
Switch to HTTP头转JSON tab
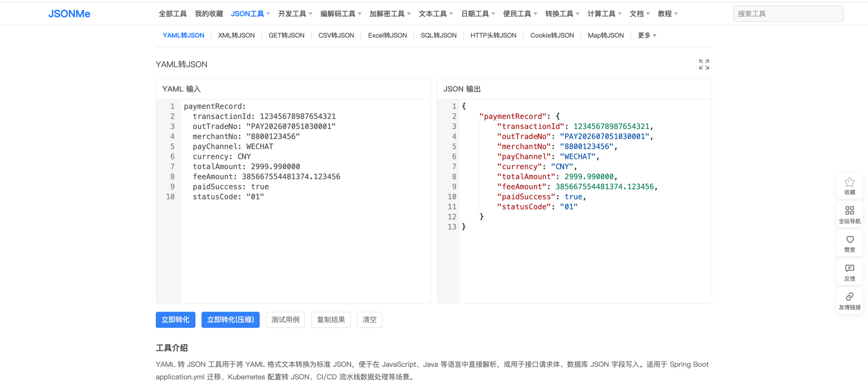493,35
